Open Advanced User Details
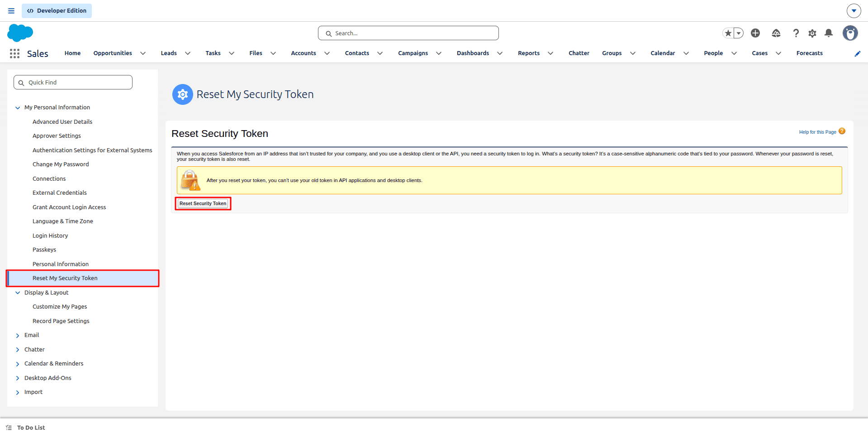868x436 pixels. 62,122
